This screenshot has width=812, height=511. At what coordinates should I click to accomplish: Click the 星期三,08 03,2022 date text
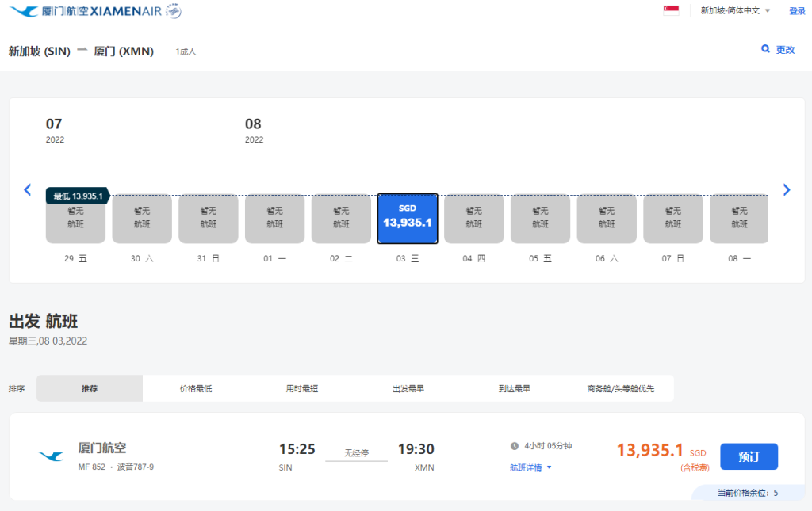pyautogui.click(x=48, y=341)
